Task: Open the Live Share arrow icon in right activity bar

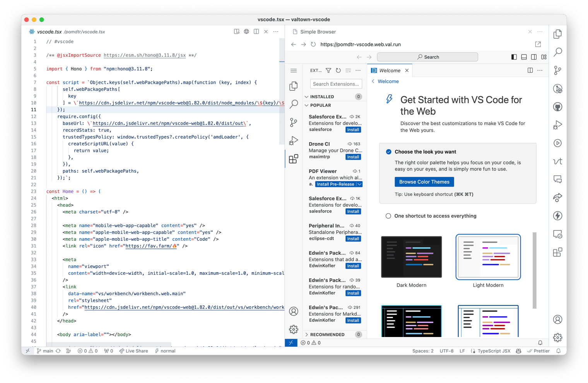Action: pyautogui.click(x=557, y=197)
